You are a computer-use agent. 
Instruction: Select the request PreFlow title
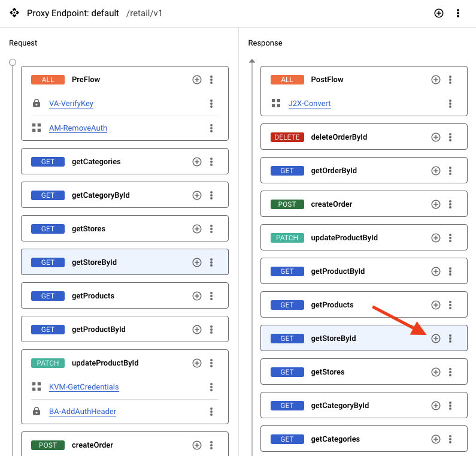tap(86, 80)
